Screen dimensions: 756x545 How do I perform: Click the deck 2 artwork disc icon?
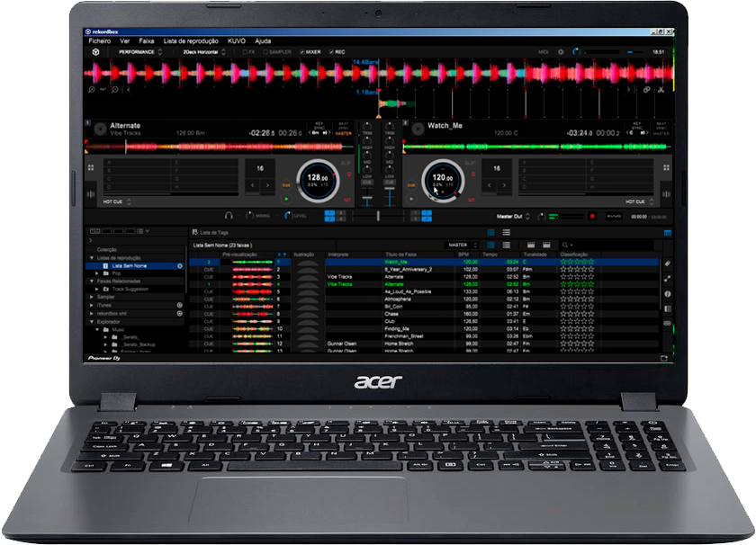click(418, 129)
